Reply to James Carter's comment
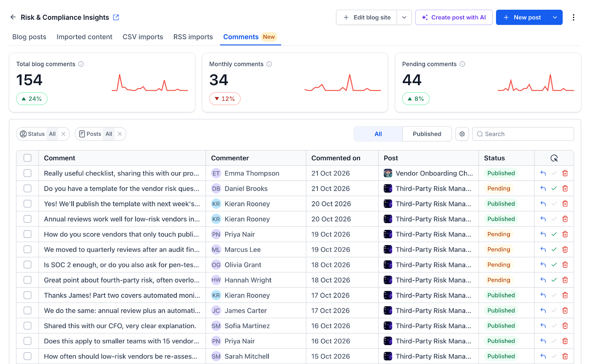 [x=543, y=310]
